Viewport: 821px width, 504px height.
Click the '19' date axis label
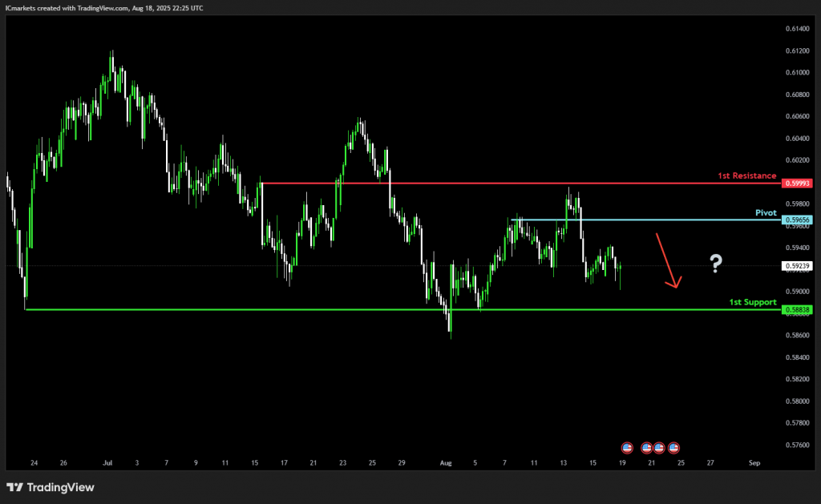point(622,462)
